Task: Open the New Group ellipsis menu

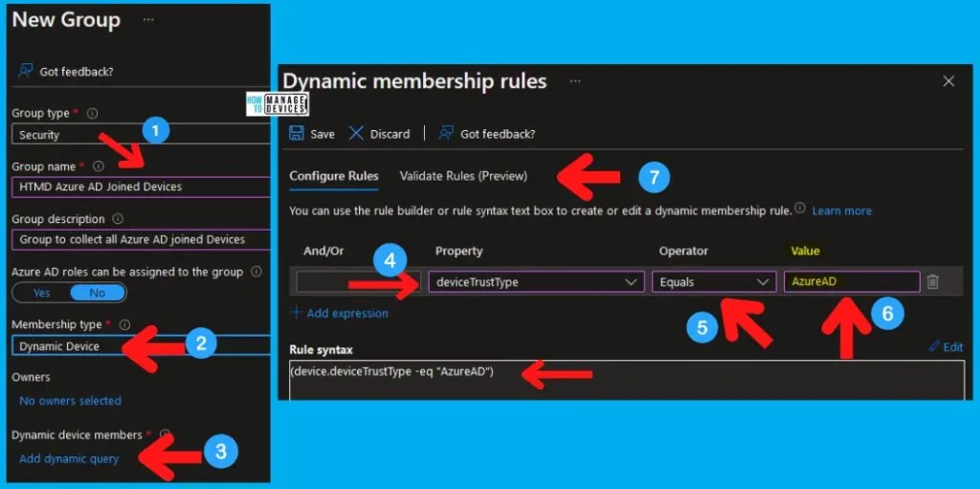Action: (148, 20)
